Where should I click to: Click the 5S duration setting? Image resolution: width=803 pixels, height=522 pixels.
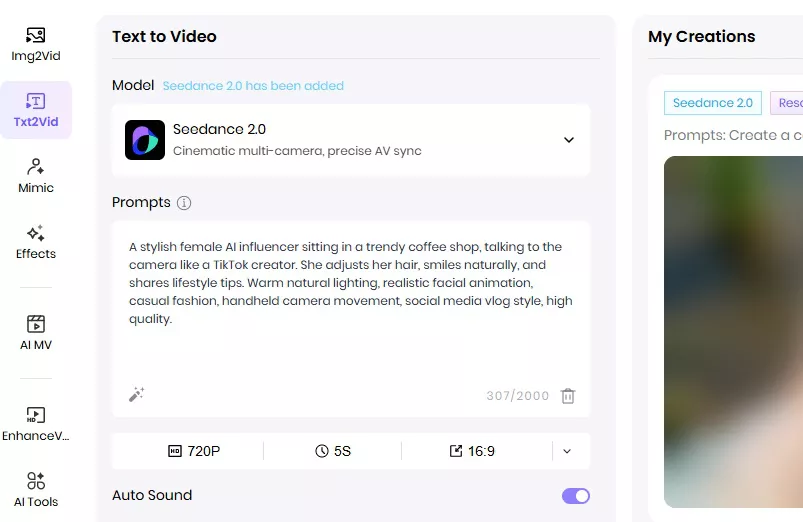(333, 451)
